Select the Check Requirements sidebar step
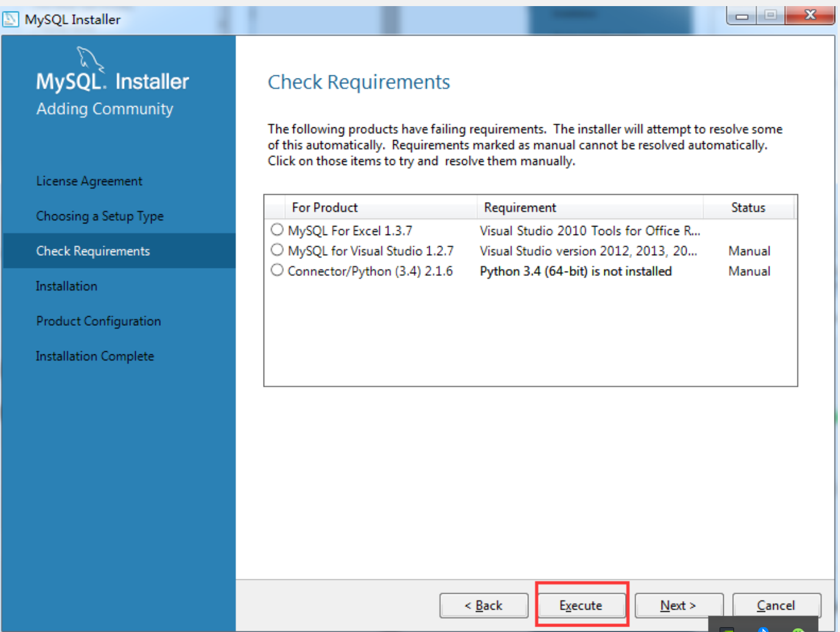Screen dimensions: 840x632 point(119,251)
